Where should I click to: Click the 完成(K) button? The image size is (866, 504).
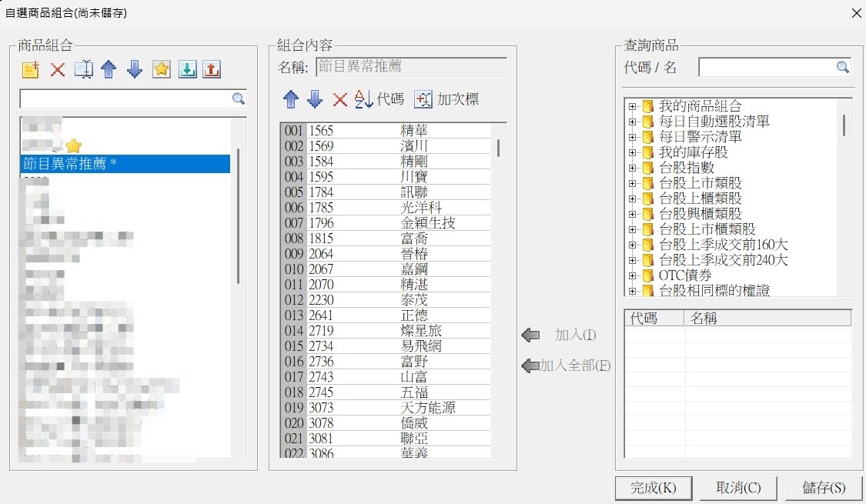653,488
